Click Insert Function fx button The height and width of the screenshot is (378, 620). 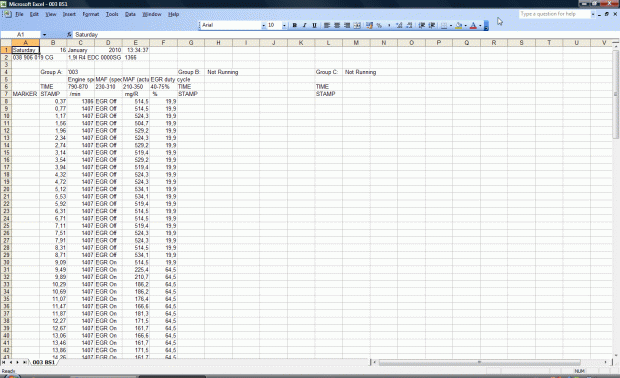(x=69, y=35)
